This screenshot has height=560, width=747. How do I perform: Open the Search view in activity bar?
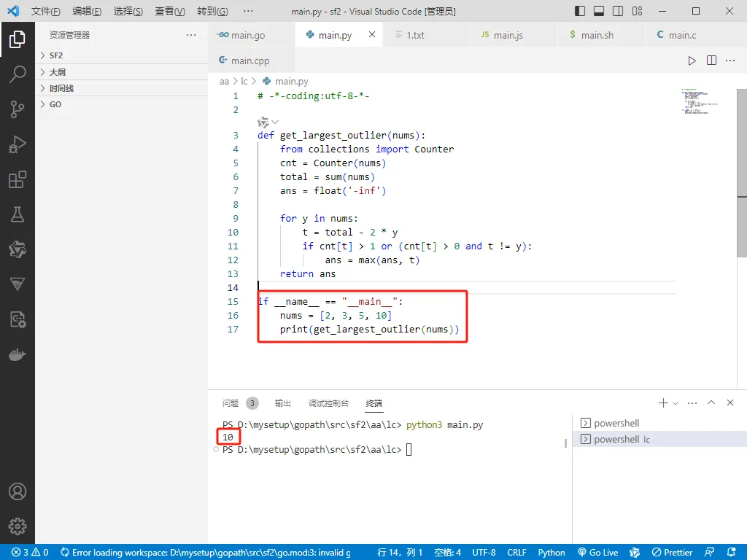point(18,74)
